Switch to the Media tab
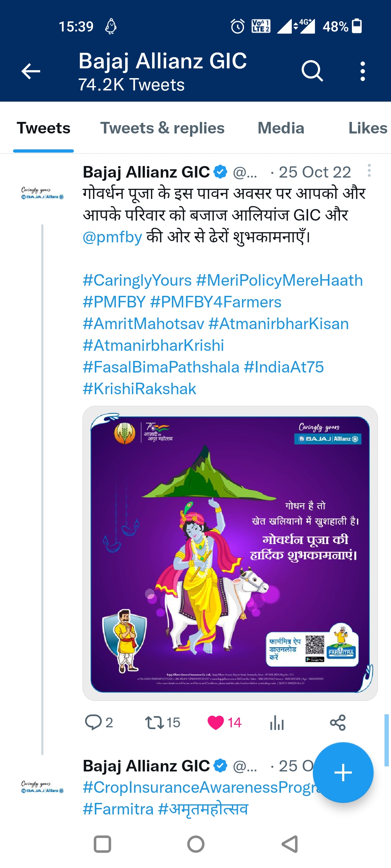Viewport: 391px width, 868px height. pos(281,128)
